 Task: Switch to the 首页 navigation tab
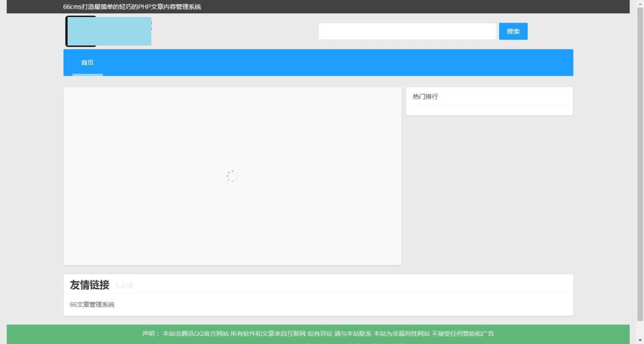(87, 63)
